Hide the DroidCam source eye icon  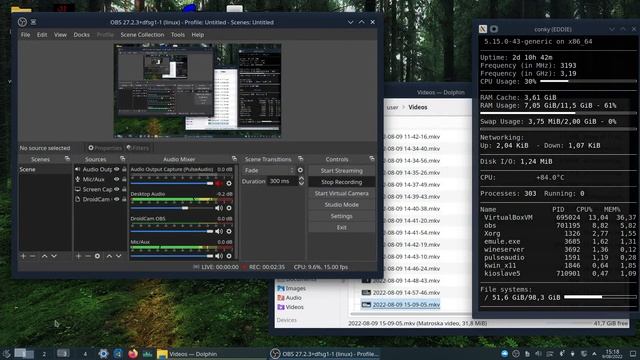pyautogui.click(x=117, y=199)
